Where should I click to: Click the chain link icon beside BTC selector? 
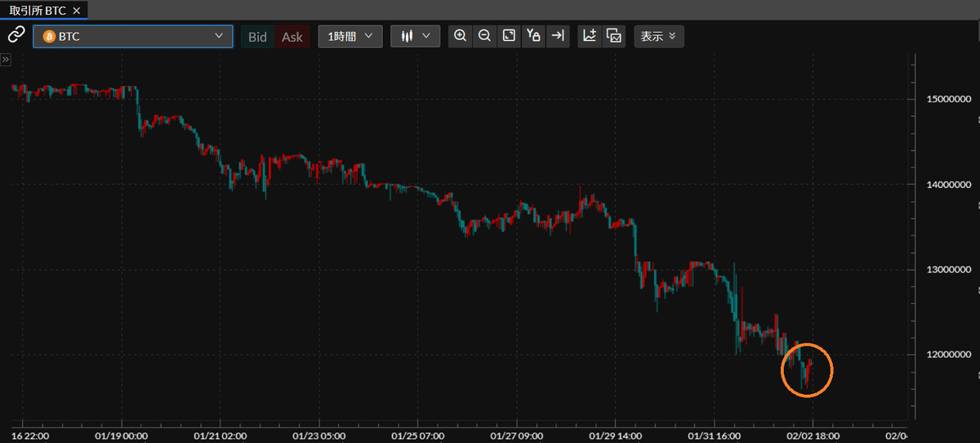pos(16,35)
